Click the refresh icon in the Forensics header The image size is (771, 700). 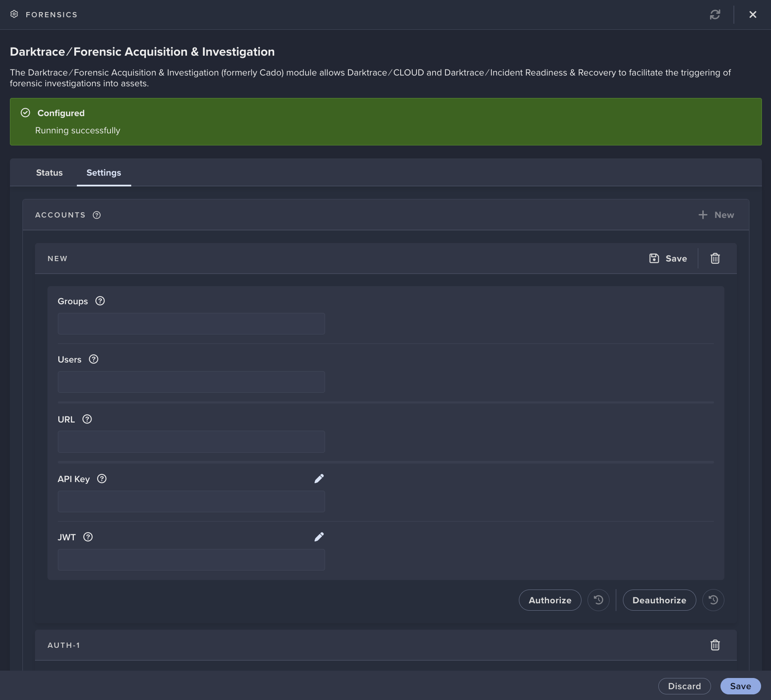tap(715, 15)
